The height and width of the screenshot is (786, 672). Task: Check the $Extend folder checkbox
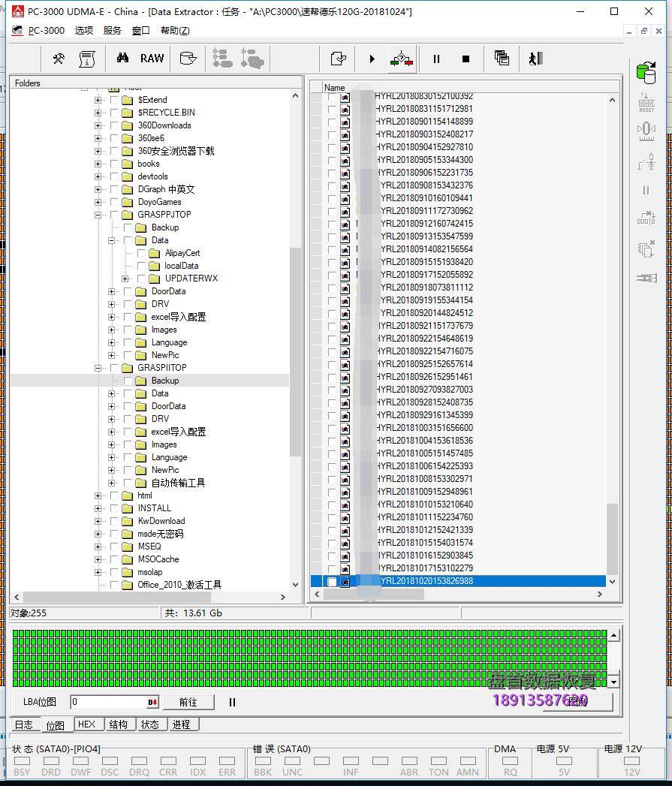click(x=114, y=100)
